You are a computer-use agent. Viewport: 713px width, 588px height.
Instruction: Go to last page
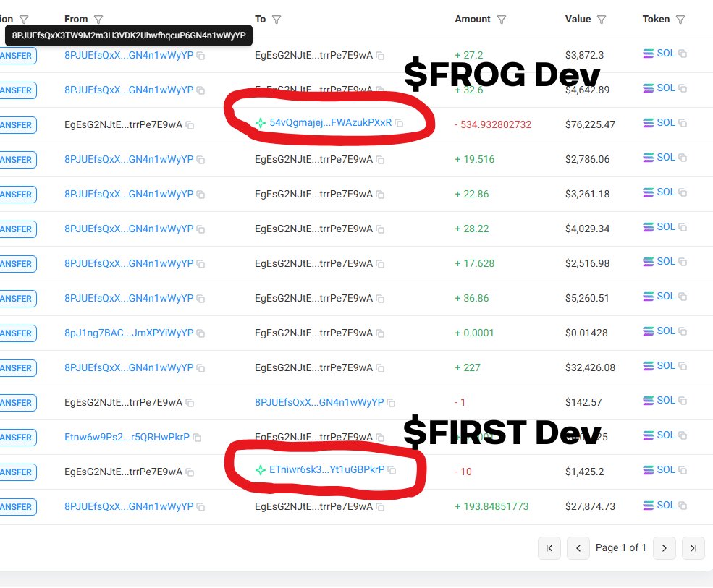[x=693, y=548]
